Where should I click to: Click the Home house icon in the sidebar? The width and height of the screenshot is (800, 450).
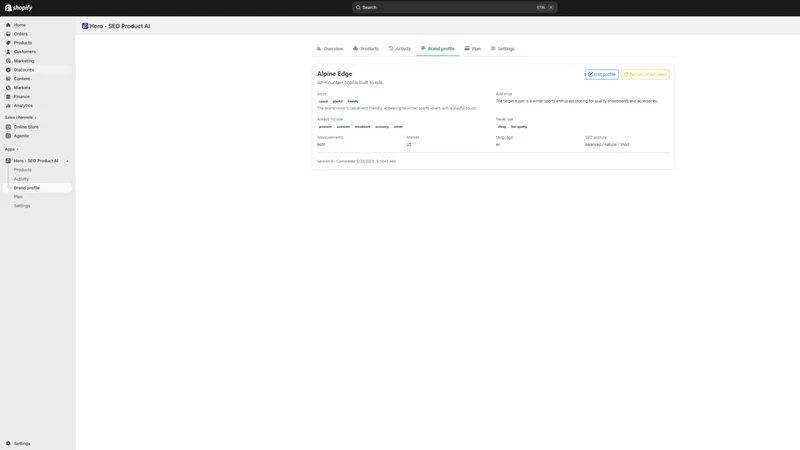(x=8, y=25)
